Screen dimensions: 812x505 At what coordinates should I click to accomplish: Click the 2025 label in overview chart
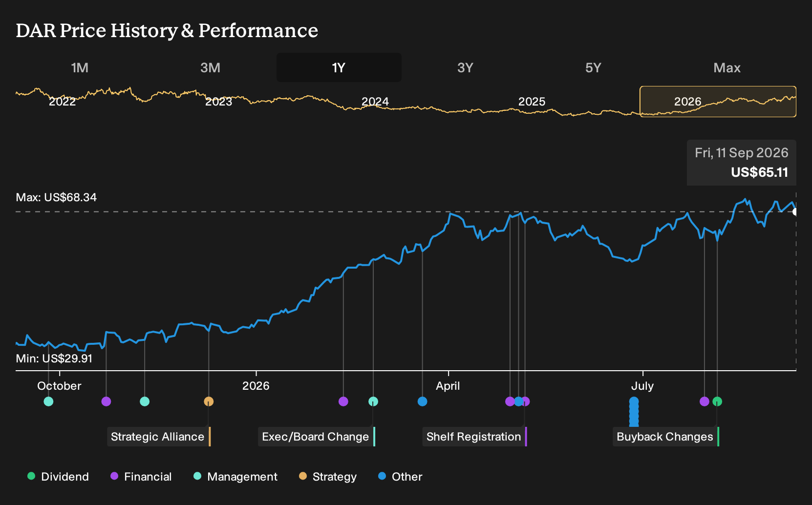point(532,101)
